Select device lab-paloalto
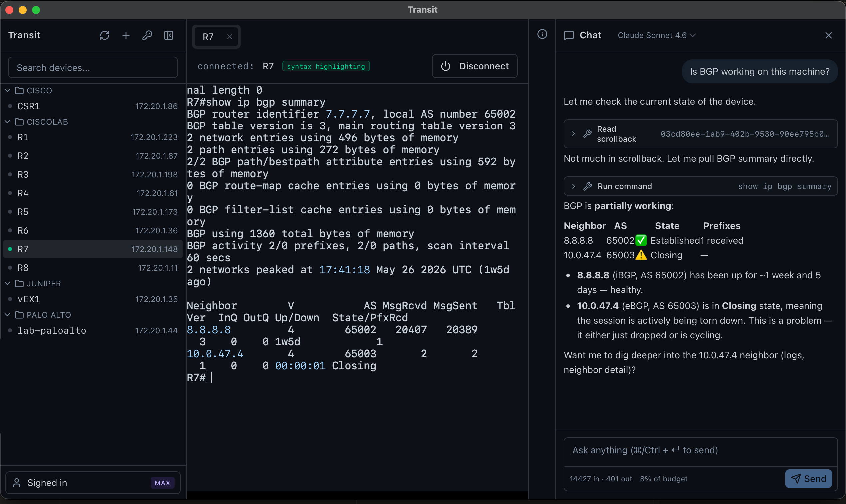Image resolution: width=846 pixels, height=504 pixels. point(93,330)
